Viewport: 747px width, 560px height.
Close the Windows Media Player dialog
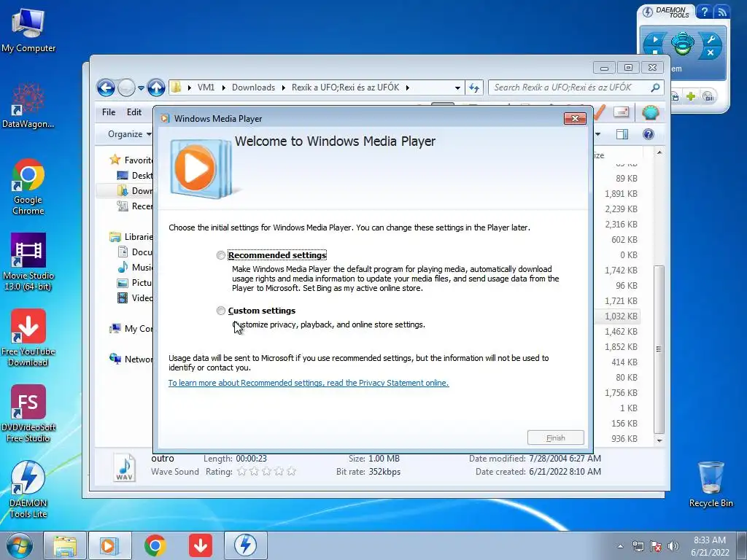coord(575,119)
